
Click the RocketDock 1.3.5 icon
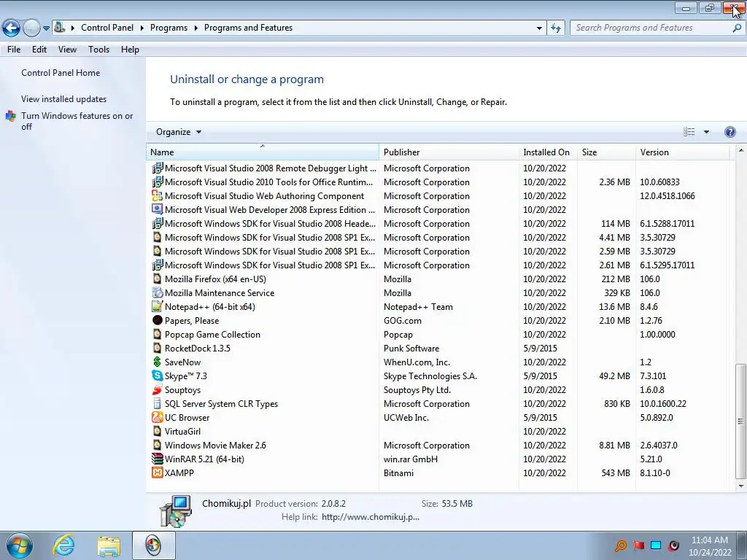pos(158,348)
